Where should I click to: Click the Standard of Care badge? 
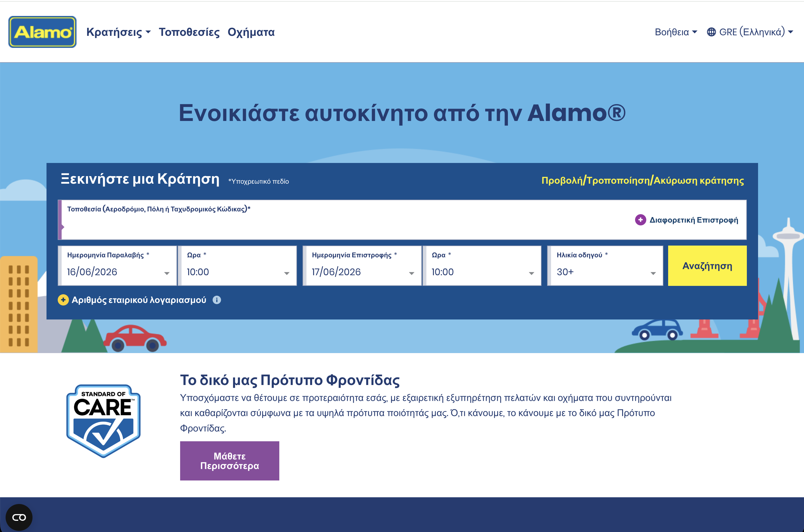104,421
